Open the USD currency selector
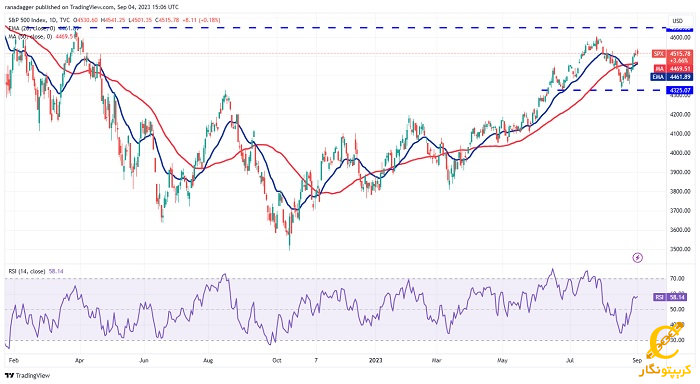 coord(677,21)
